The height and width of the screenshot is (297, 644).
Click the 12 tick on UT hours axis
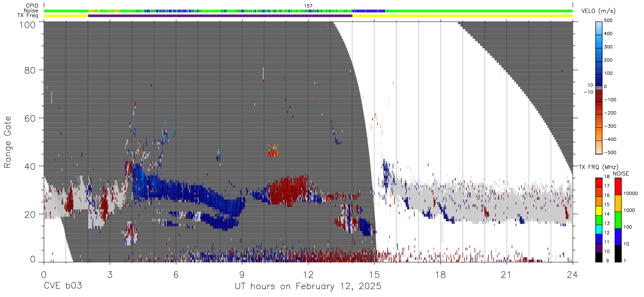pos(308,274)
